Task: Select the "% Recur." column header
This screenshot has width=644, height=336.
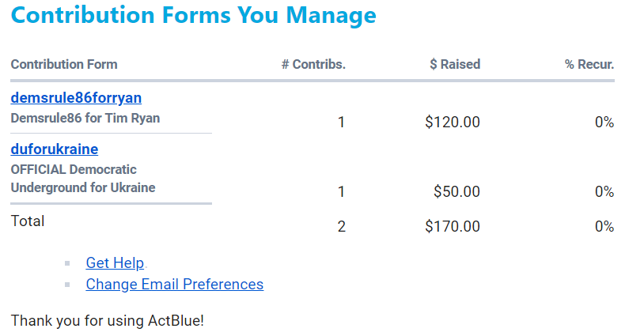Action: click(589, 65)
